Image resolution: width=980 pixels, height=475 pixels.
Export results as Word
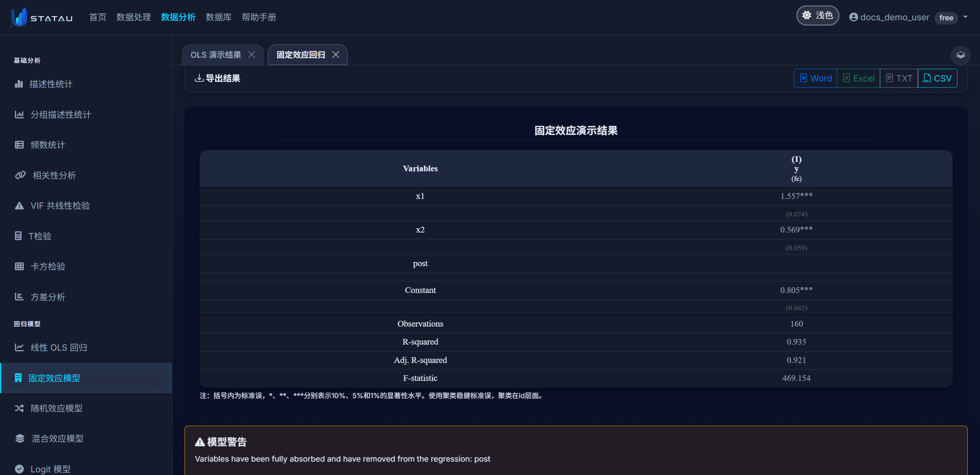tap(816, 78)
